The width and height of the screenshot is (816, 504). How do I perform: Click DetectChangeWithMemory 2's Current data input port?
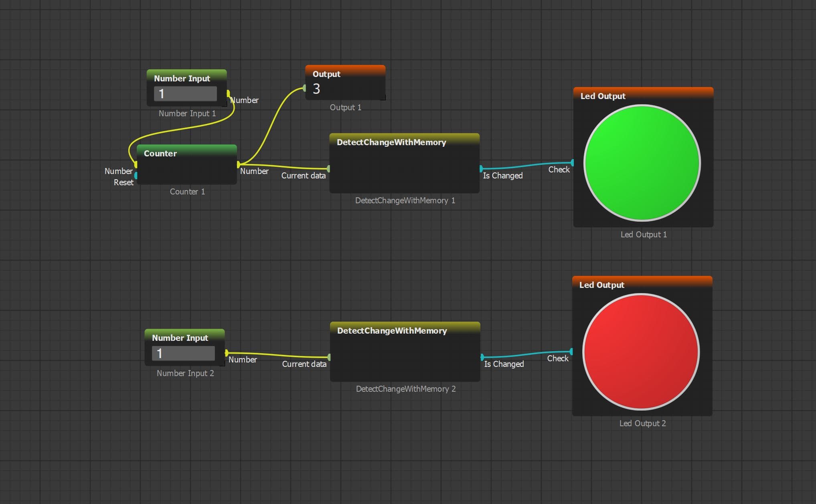pyautogui.click(x=329, y=357)
